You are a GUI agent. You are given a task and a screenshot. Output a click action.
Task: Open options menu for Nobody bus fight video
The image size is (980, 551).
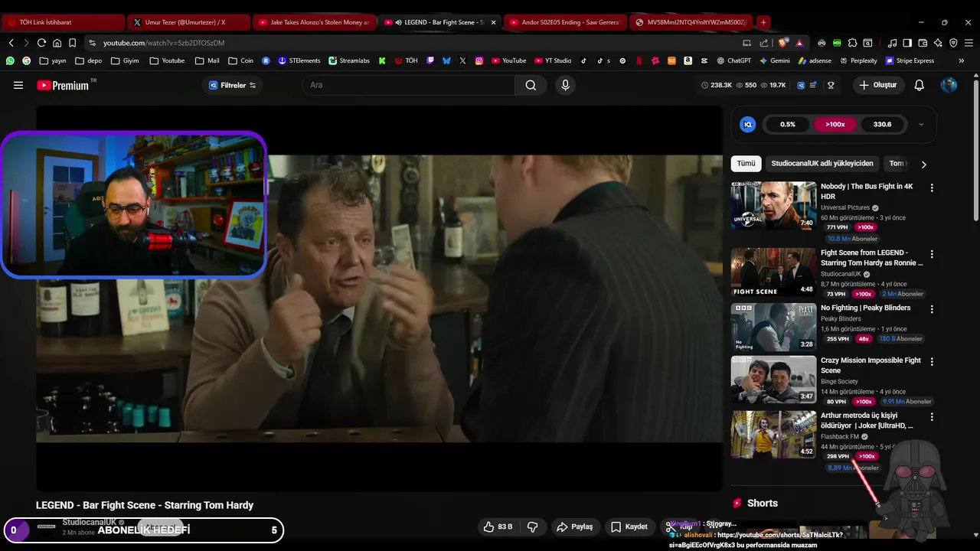coord(932,187)
